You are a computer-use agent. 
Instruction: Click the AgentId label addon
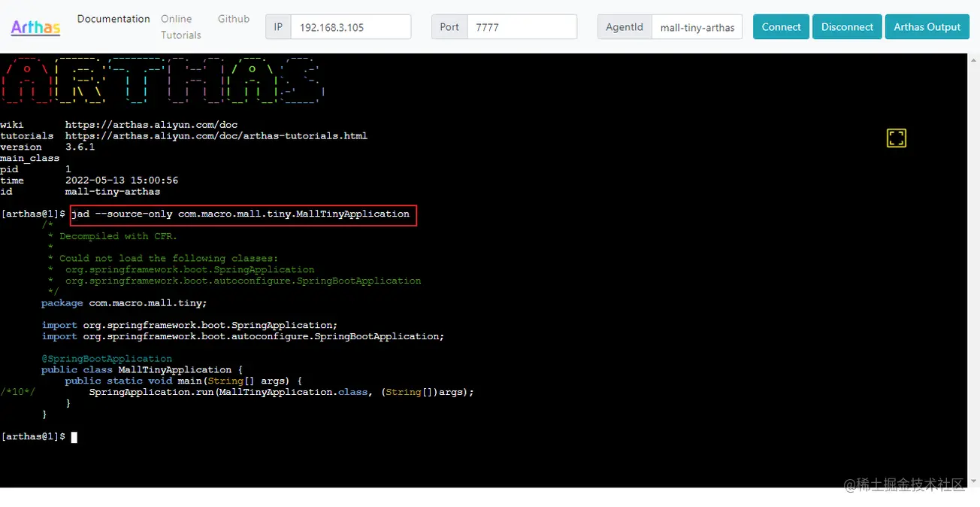[x=625, y=27]
